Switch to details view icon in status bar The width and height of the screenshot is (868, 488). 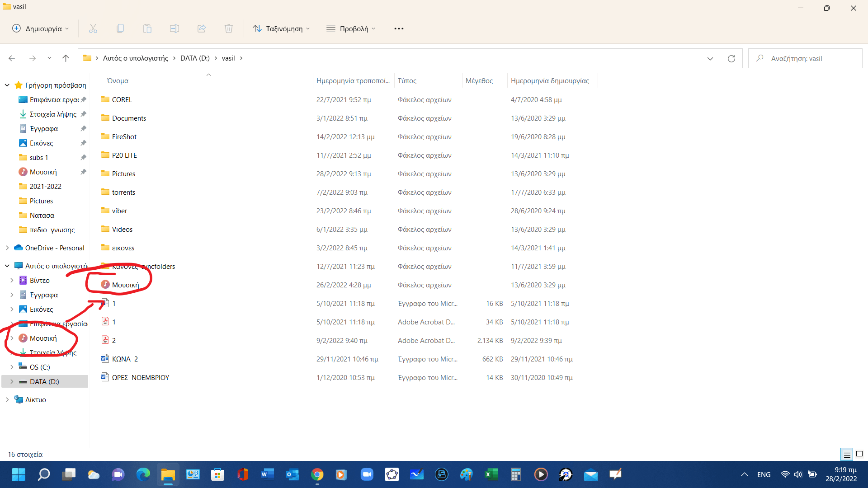(847, 454)
